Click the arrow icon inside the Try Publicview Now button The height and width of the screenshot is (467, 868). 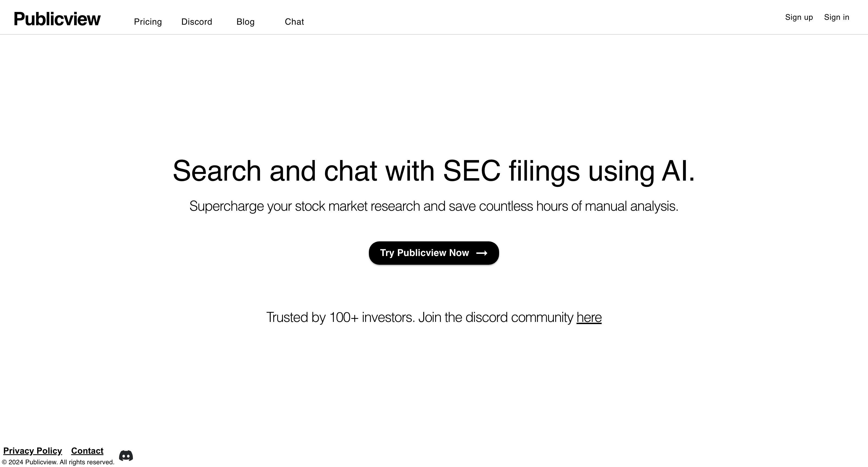point(481,253)
